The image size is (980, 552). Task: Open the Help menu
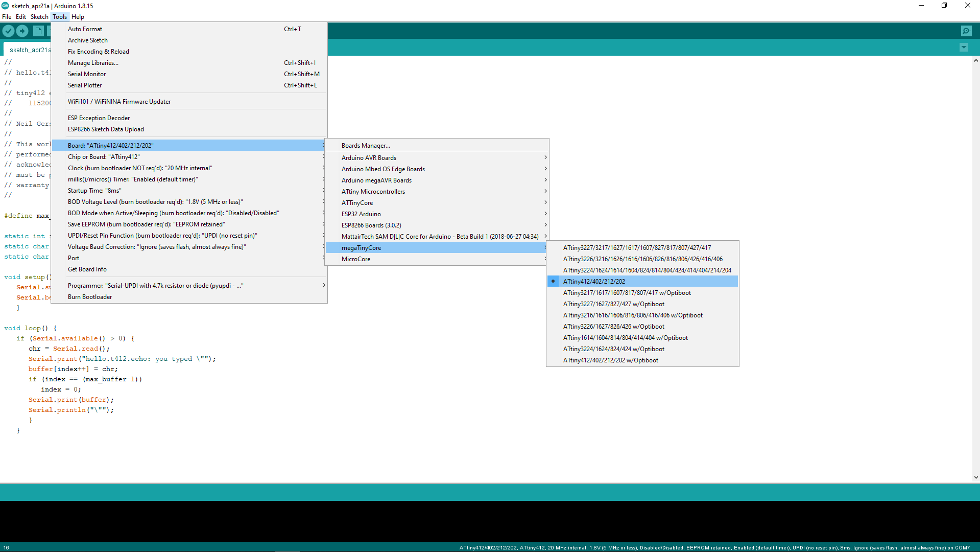pyautogui.click(x=78, y=17)
